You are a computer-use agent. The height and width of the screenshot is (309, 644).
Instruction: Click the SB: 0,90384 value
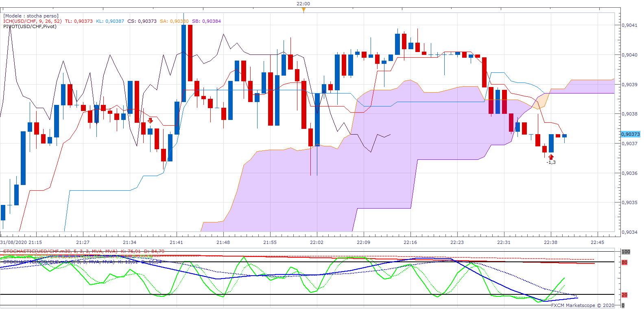click(206, 21)
